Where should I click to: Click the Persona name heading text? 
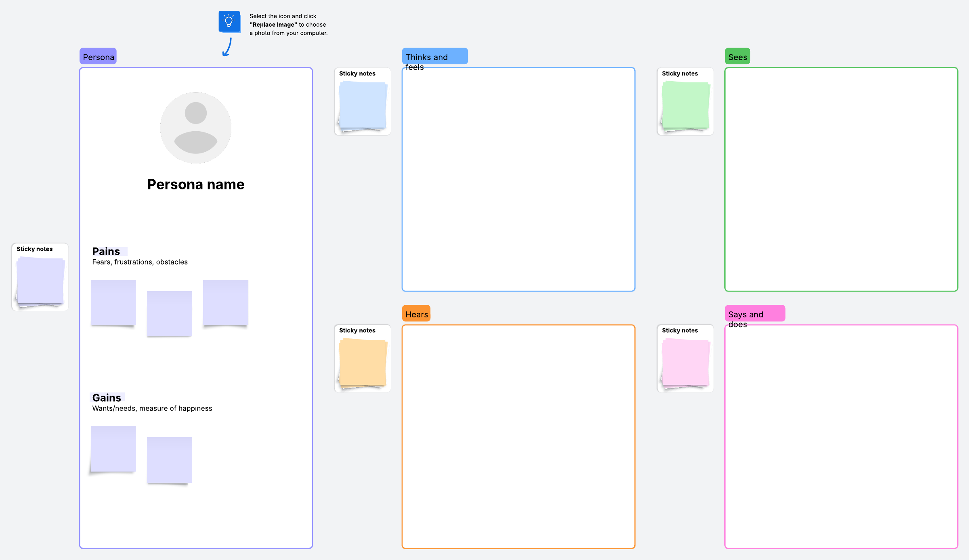coord(196,185)
